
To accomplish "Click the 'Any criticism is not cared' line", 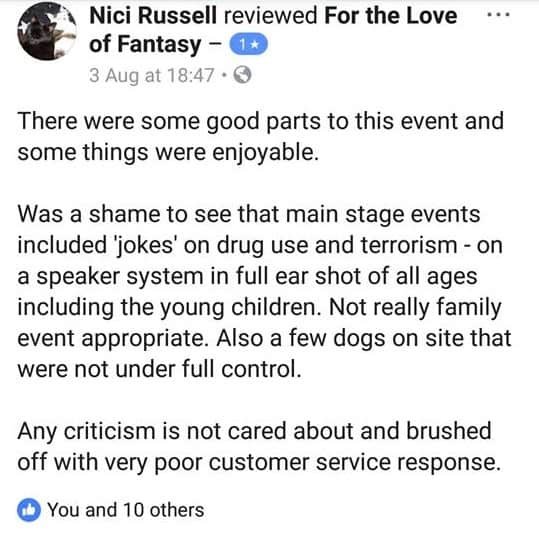I will click(254, 431).
